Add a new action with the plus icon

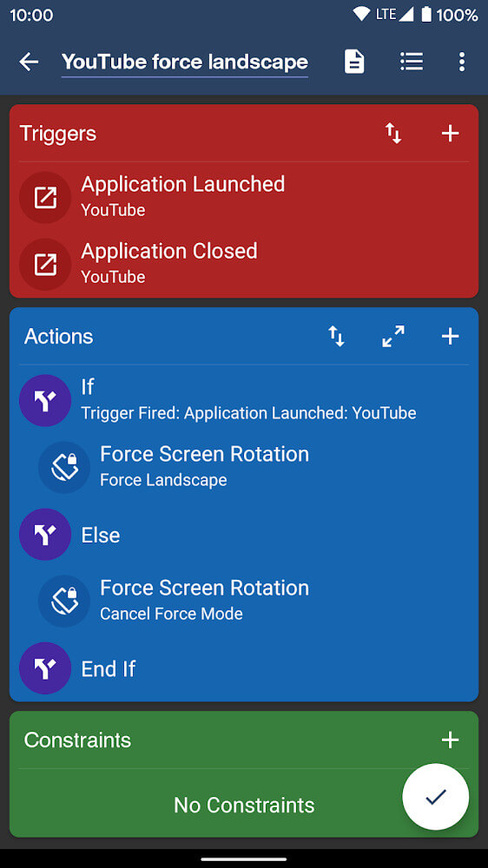(x=451, y=336)
